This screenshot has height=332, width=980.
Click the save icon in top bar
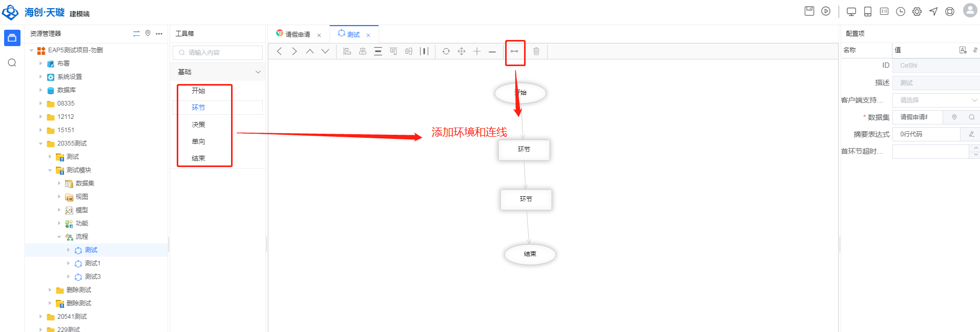809,11
